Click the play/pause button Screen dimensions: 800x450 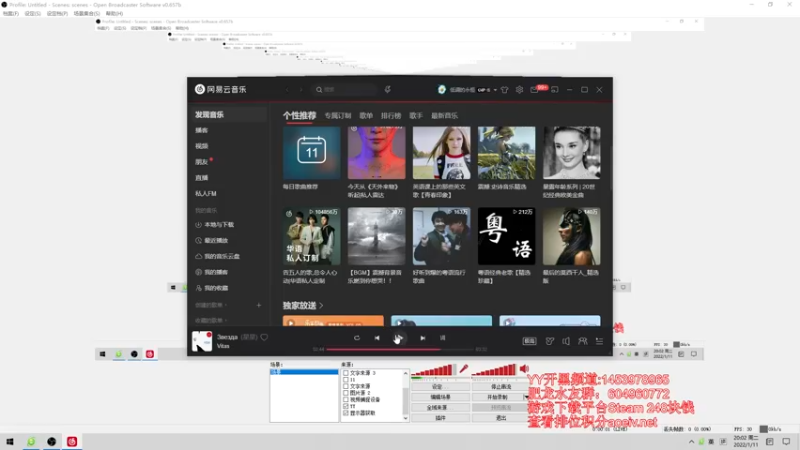[398, 338]
